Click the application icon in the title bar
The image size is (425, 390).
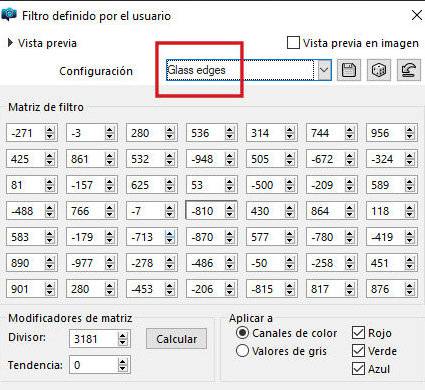[x=9, y=15]
